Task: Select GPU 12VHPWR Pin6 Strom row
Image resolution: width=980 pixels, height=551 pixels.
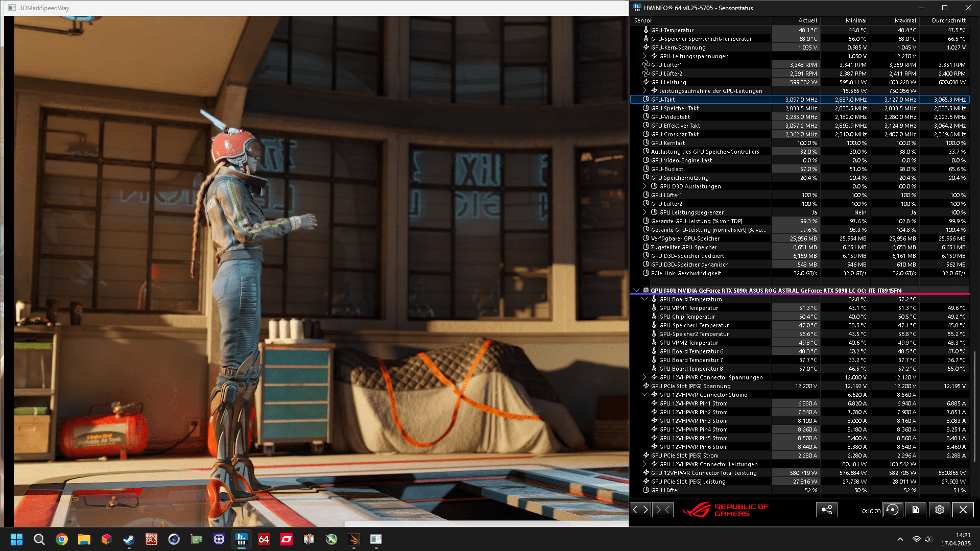Action: (800, 447)
